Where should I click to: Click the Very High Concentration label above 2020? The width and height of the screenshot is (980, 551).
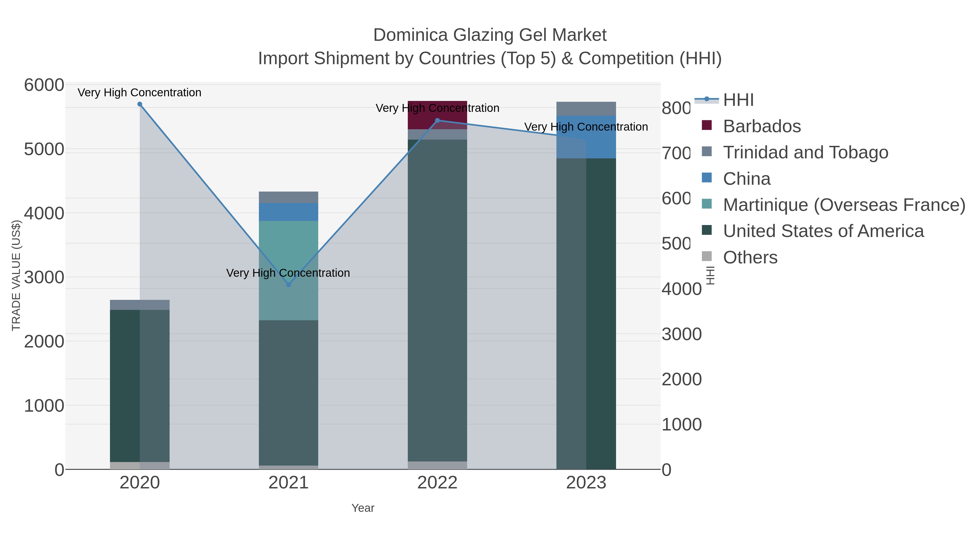(x=140, y=93)
